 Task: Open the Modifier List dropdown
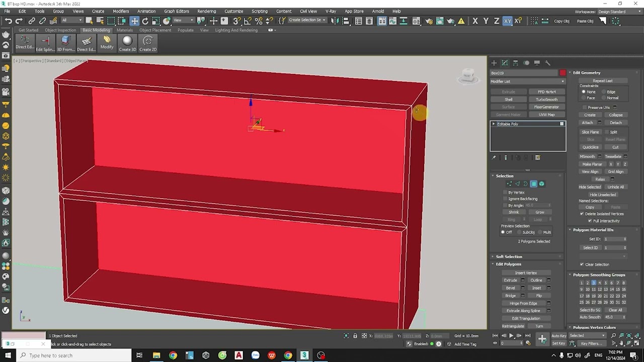pyautogui.click(x=528, y=81)
